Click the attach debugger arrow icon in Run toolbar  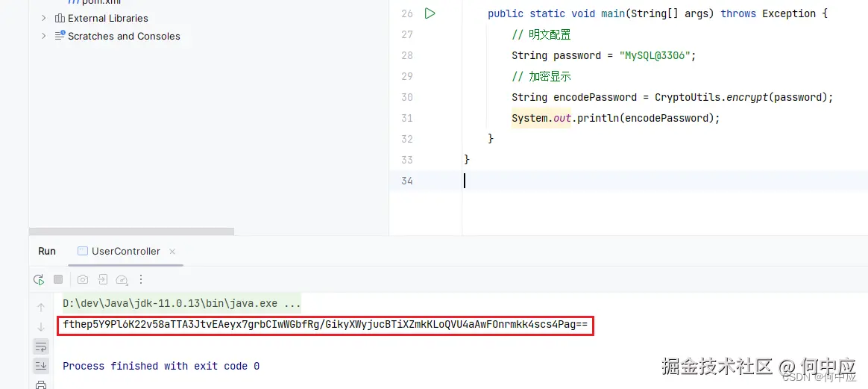(x=103, y=279)
